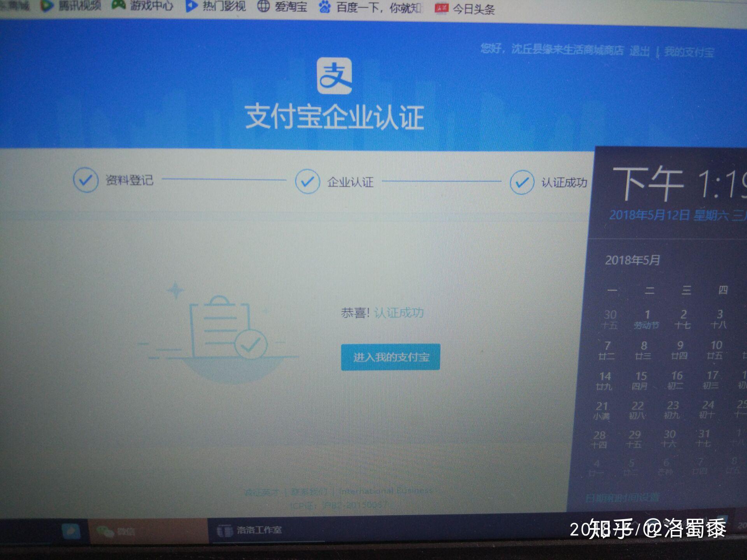Screen dimensions: 747x560
Task: Select May 31 in calendar
Action: pos(704,438)
